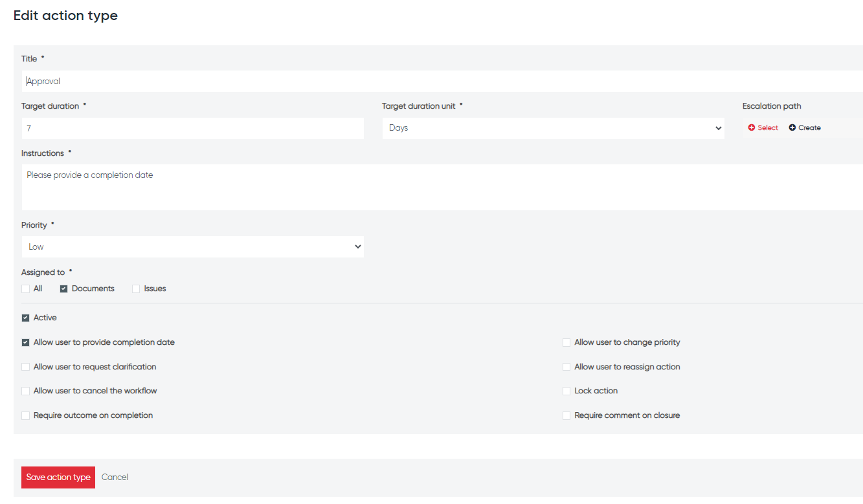The height and width of the screenshot is (504, 863).
Task: Click the Target duration input field
Action: click(x=193, y=128)
